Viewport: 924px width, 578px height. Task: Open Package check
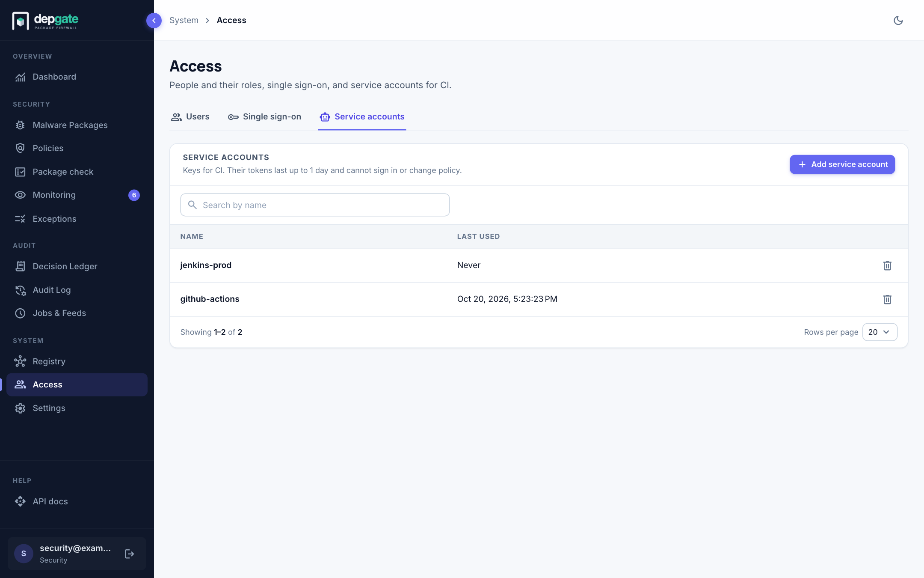[x=77, y=172]
